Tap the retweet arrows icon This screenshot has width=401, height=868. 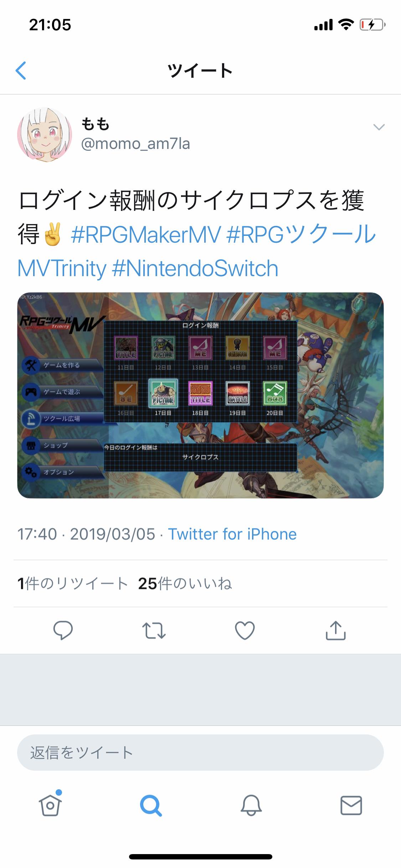[x=154, y=630]
